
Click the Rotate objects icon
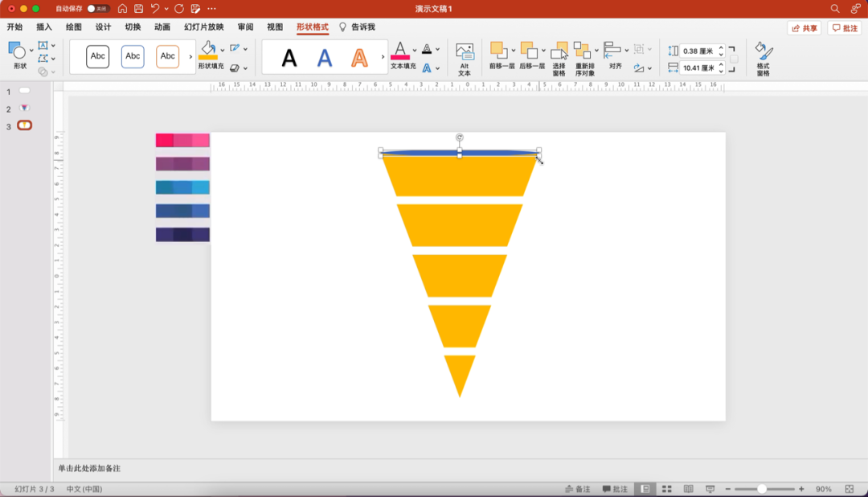tap(639, 68)
